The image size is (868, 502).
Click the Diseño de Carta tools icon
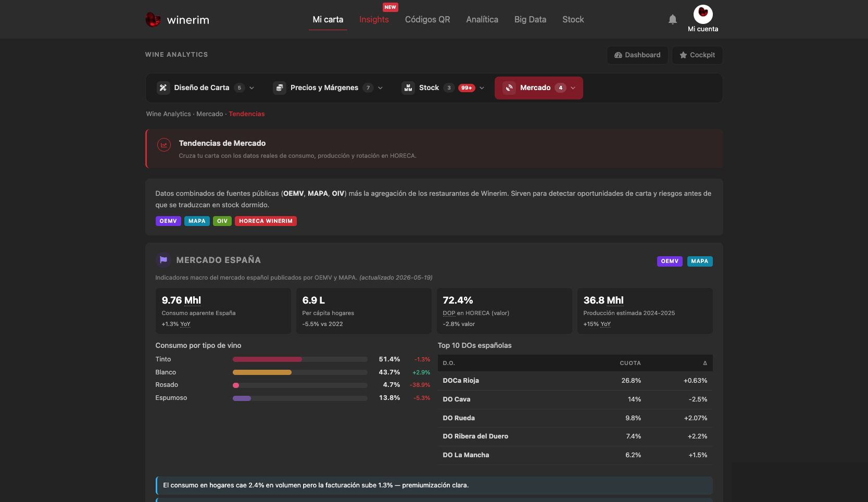(x=163, y=87)
